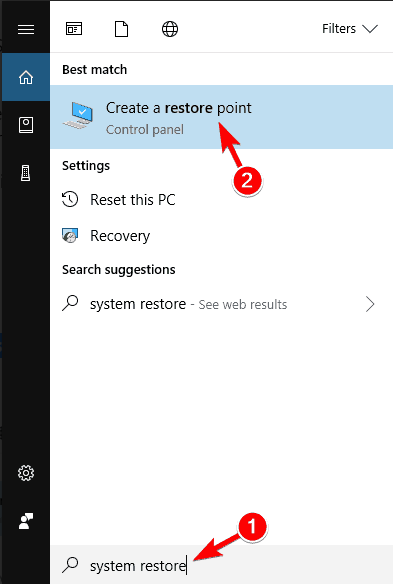Open the Settings gear in the sidebar

click(26, 473)
